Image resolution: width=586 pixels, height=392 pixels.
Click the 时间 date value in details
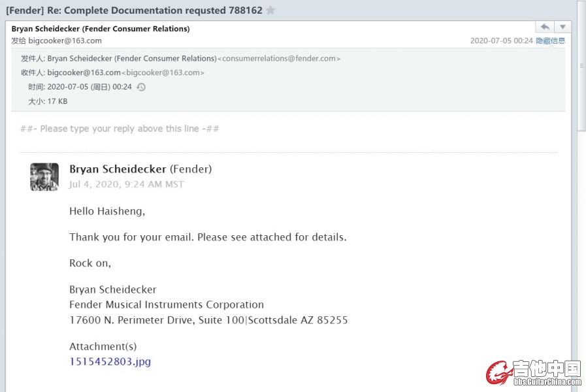tap(90, 87)
